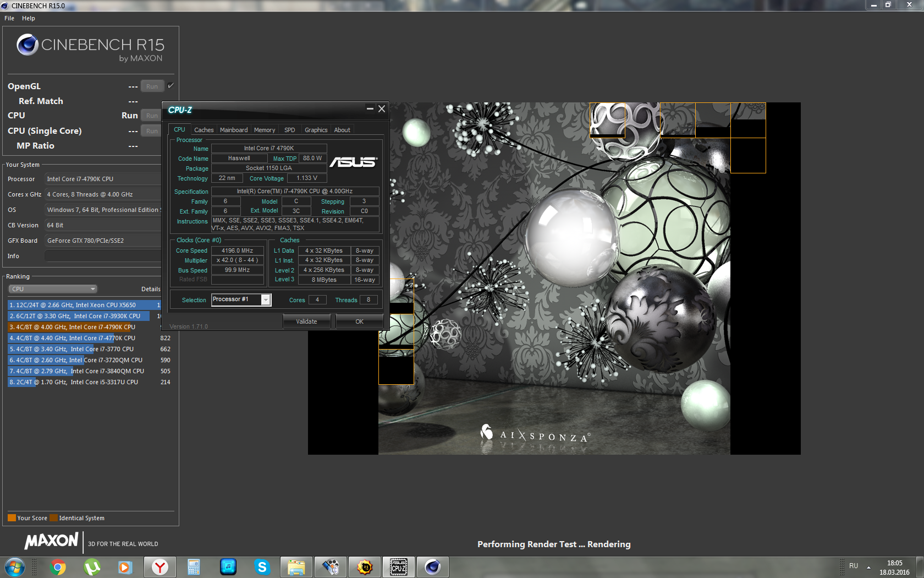
Task: Click the Run button for CPU test
Action: point(151,116)
